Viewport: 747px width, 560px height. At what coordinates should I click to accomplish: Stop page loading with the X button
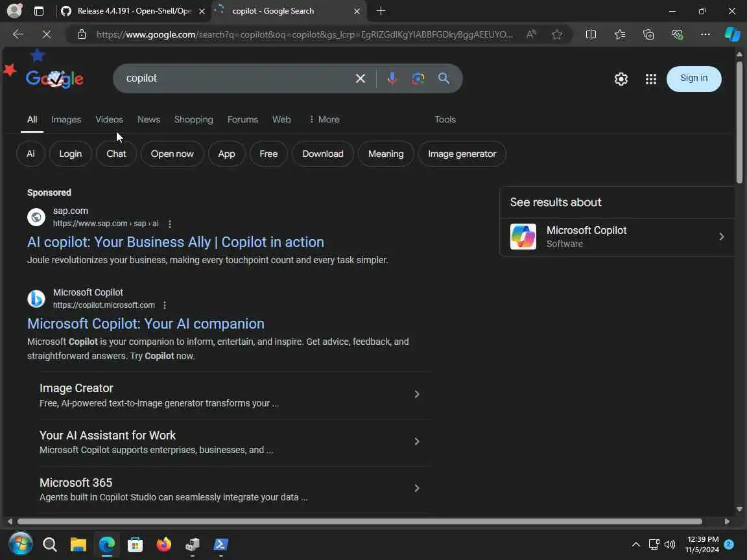tap(47, 34)
